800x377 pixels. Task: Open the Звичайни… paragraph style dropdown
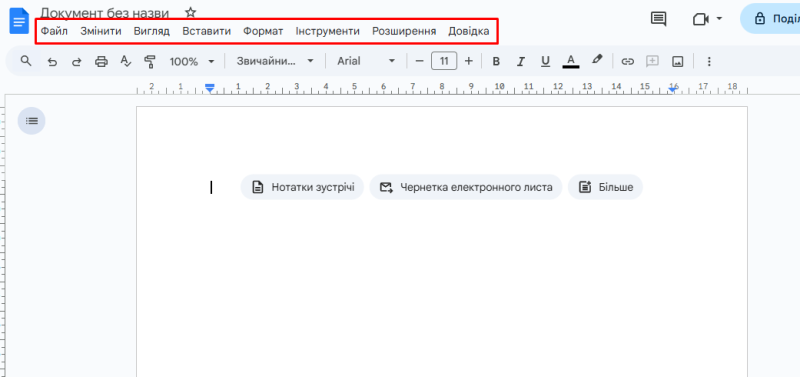tap(274, 61)
